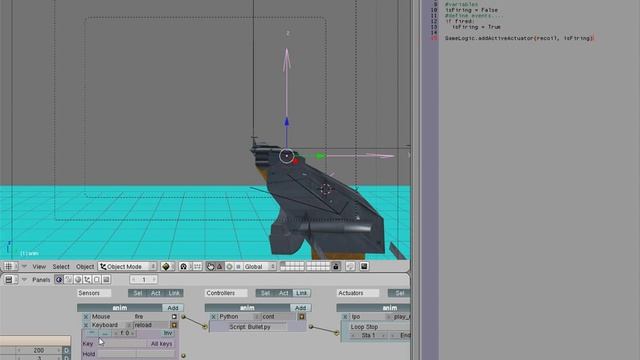Viewport: 640px width, 360px height.
Task: Delete the Ipo actuator with its X
Action: 345,317
